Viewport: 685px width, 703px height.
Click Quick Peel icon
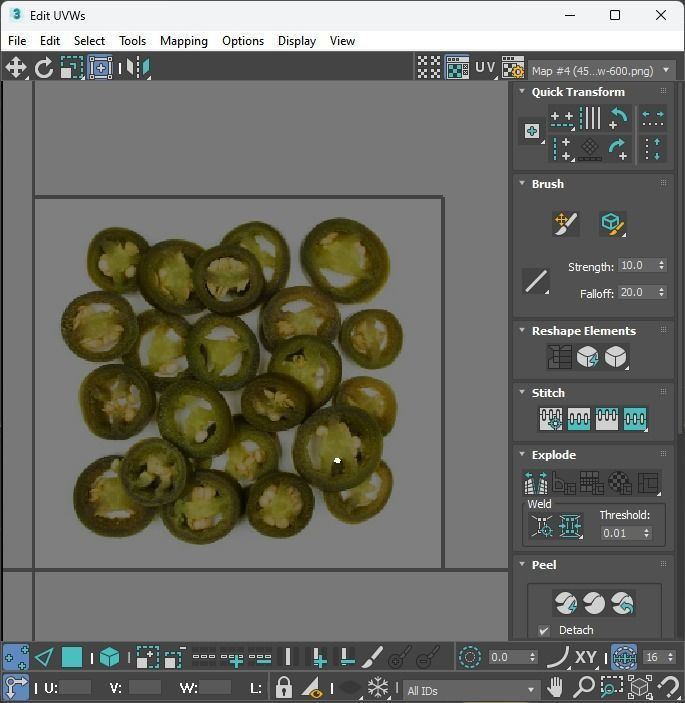tap(566, 603)
